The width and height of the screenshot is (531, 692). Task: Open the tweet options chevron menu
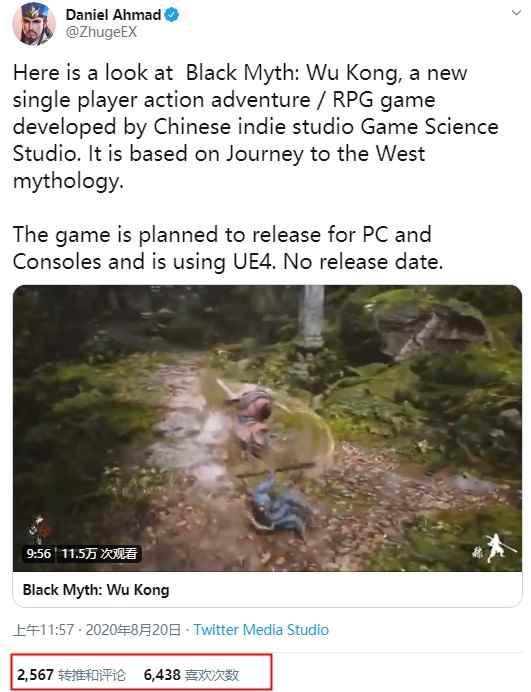point(516,12)
